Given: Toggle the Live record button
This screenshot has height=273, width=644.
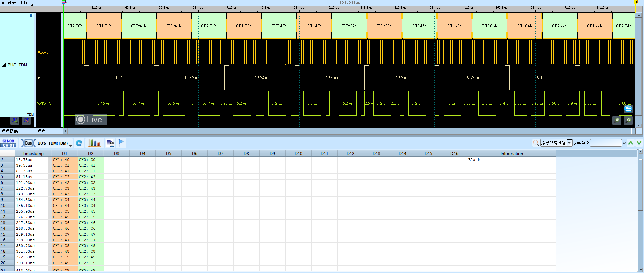Looking at the screenshot, I should [x=91, y=119].
